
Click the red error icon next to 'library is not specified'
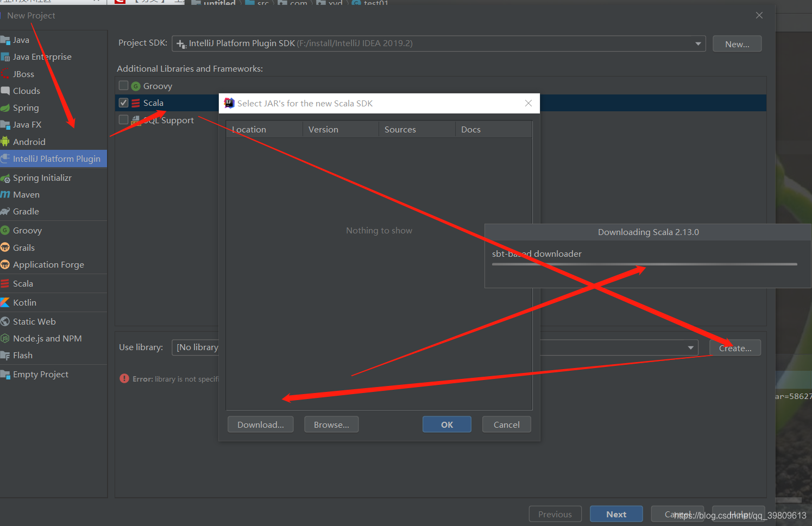[x=124, y=378]
